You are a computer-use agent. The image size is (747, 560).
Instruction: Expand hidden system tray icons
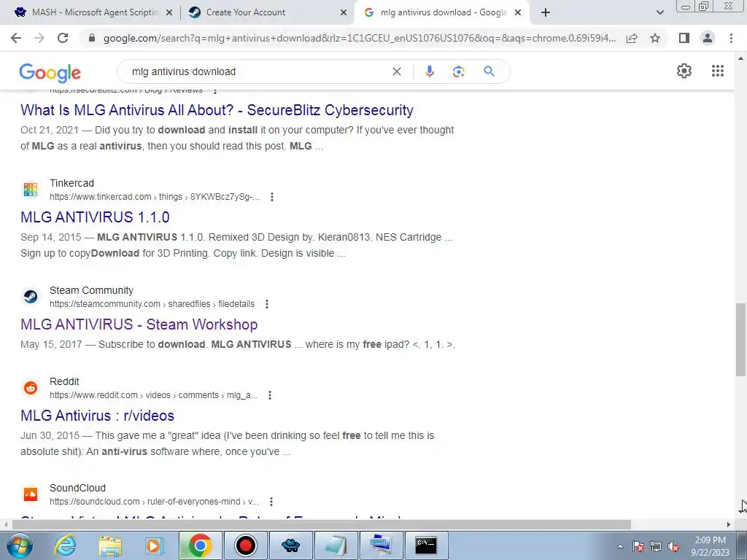[620, 546]
